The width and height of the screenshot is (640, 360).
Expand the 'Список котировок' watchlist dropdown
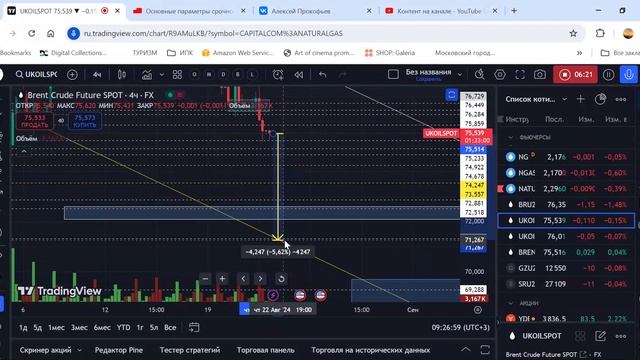click(564, 99)
